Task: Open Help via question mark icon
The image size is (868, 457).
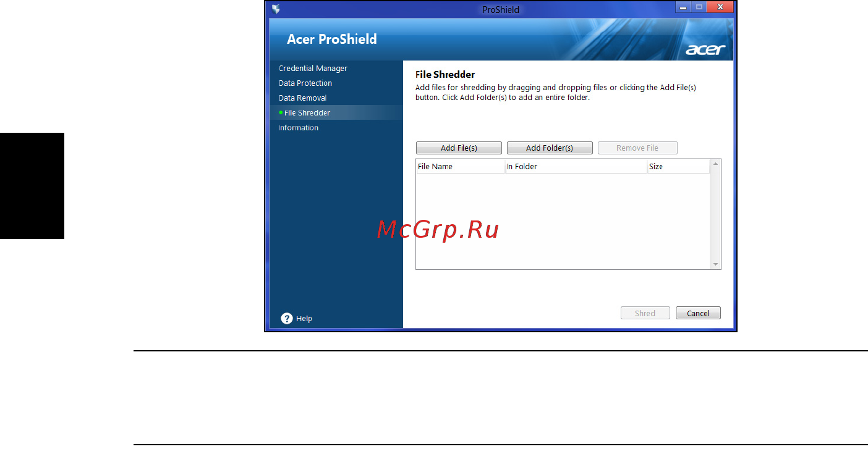Action: [287, 319]
